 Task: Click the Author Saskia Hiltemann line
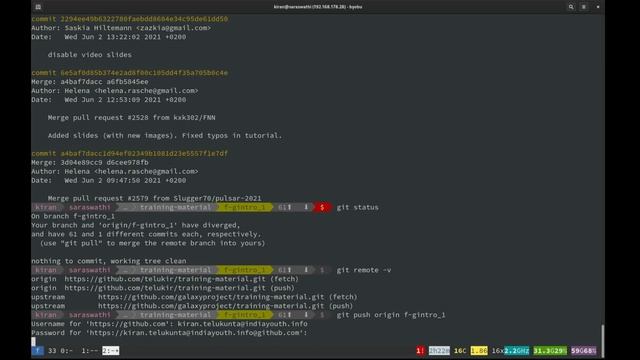[121, 28]
